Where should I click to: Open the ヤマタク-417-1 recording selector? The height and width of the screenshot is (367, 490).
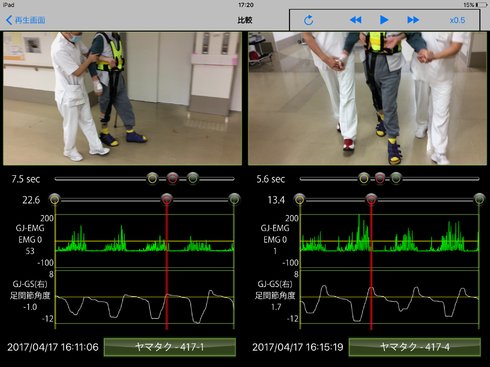170,347
